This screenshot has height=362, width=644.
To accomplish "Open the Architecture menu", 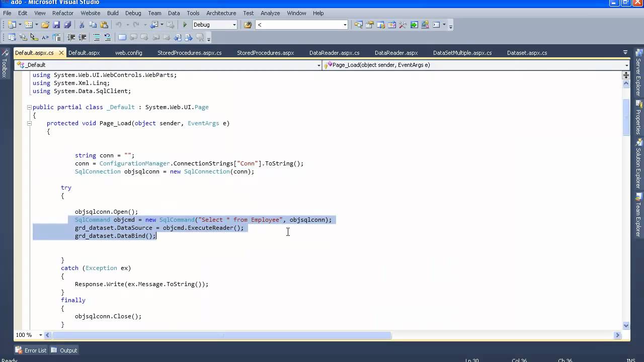I will (x=221, y=13).
